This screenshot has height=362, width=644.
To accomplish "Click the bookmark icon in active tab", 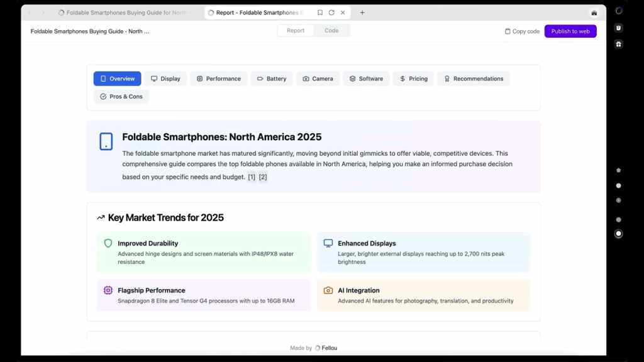I will tap(320, 13).
